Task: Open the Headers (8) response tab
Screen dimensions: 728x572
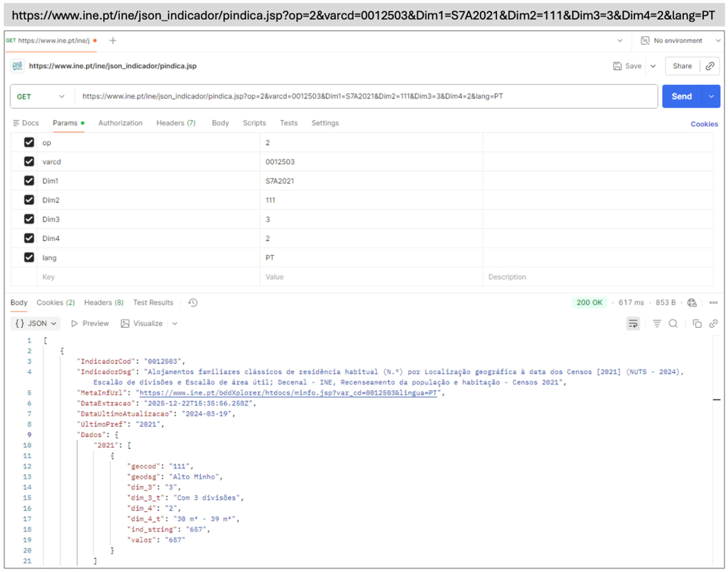Action: (104, 302)
